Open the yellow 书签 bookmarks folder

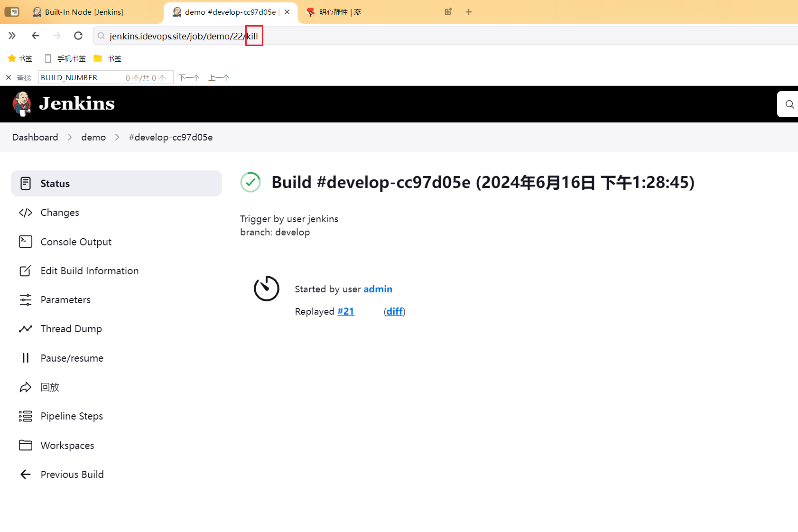coord(108,58)
